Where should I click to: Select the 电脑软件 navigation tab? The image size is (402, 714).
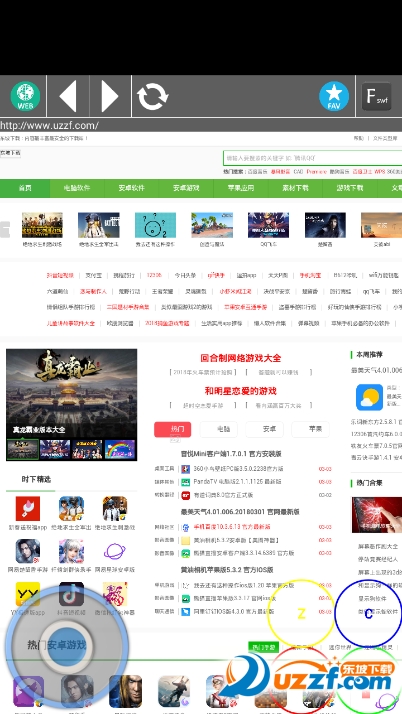(x=77, y=188)
